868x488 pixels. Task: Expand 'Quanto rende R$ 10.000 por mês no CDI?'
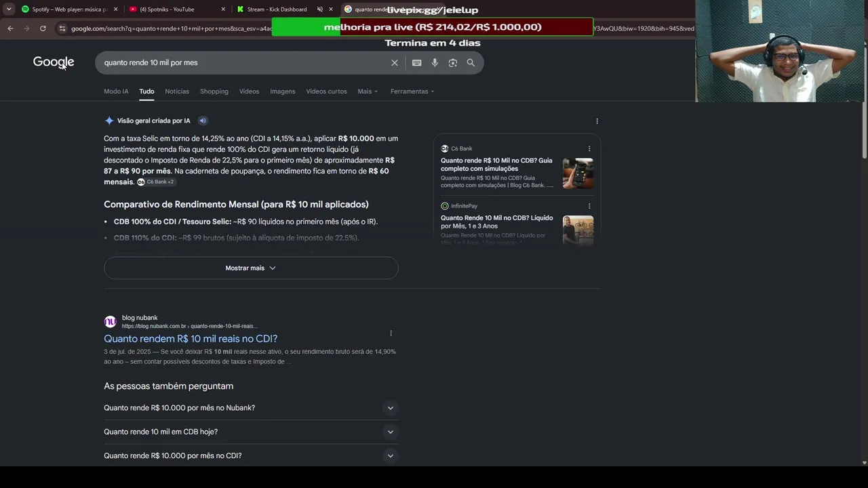click(x=251, y=455)
